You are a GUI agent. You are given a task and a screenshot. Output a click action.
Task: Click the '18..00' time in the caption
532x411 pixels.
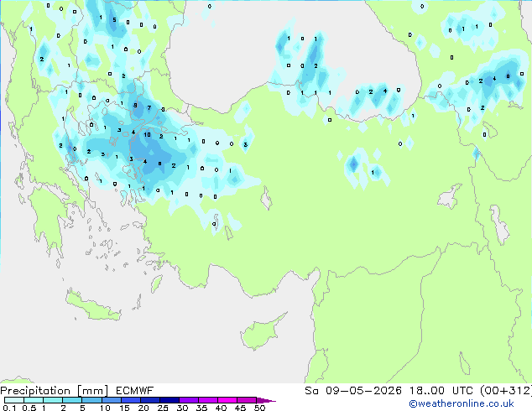[x=426, y=391]
